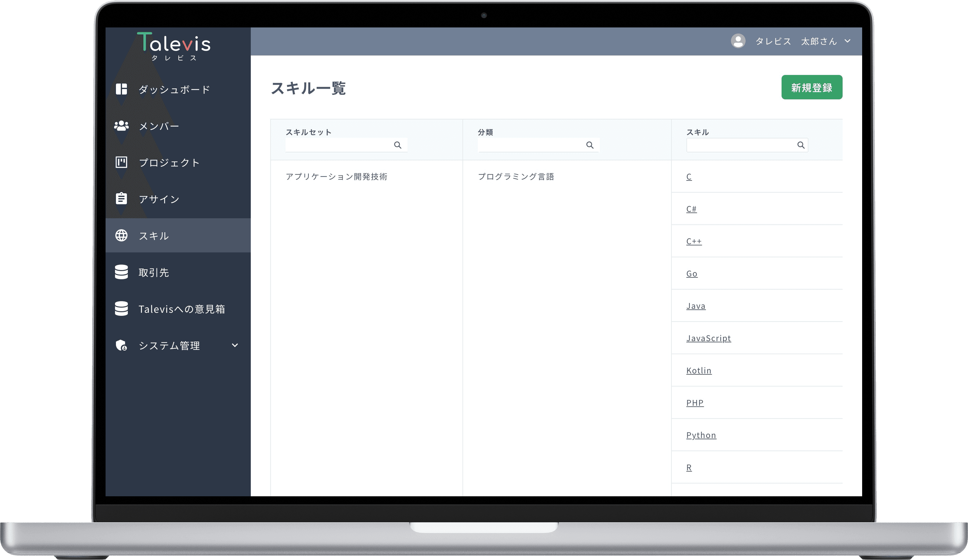The height and width of the screenshot is (560, 968).
Task: Open the Python skill link
Action: pyautogui.click(x=701, y=435)
